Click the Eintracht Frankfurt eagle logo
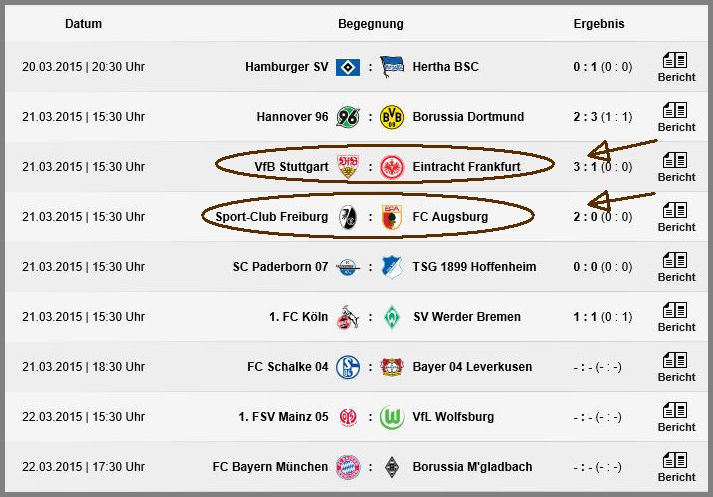 tap(392, 167)
